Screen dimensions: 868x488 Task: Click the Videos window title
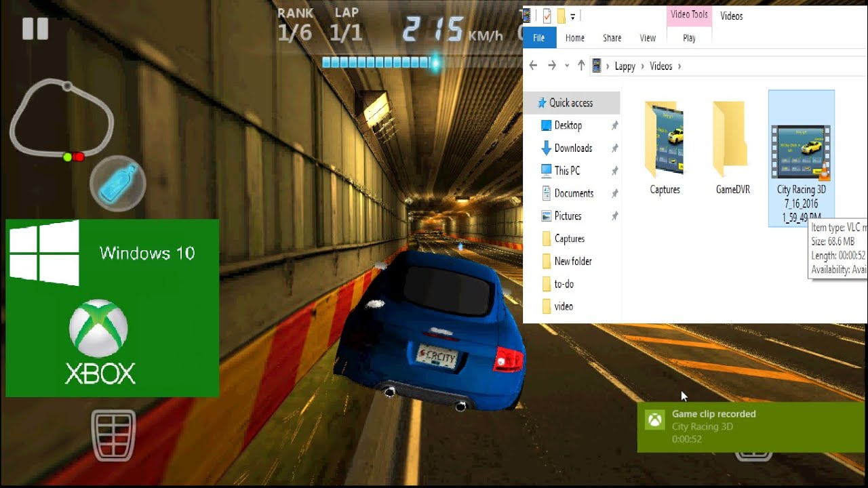pos(731,16)
